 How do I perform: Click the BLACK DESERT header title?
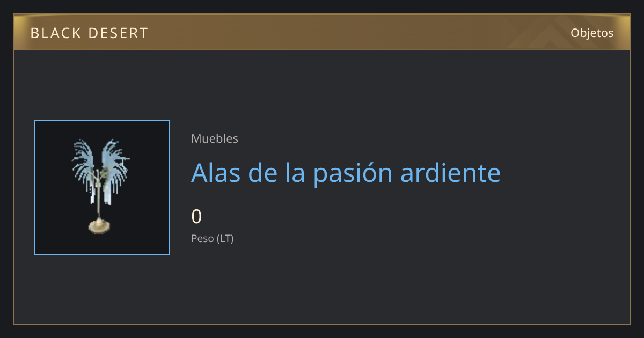click(89, 33)
